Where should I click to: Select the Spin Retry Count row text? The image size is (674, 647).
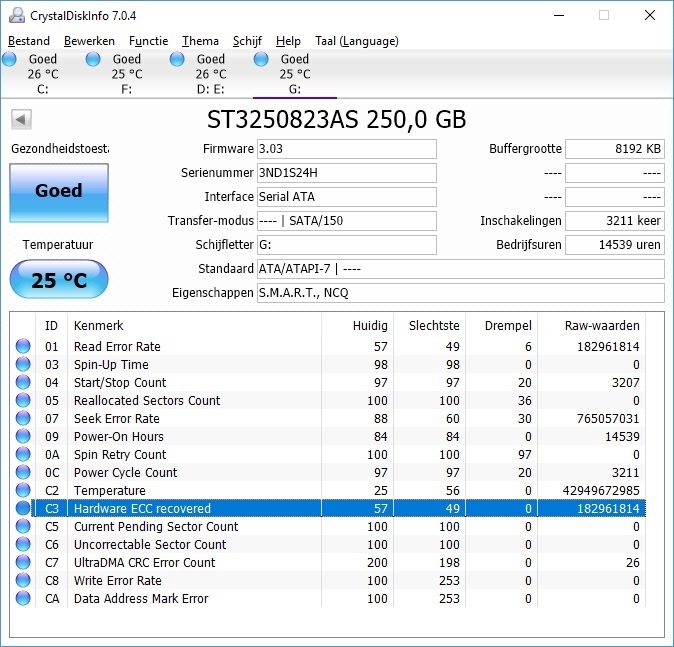120,454
